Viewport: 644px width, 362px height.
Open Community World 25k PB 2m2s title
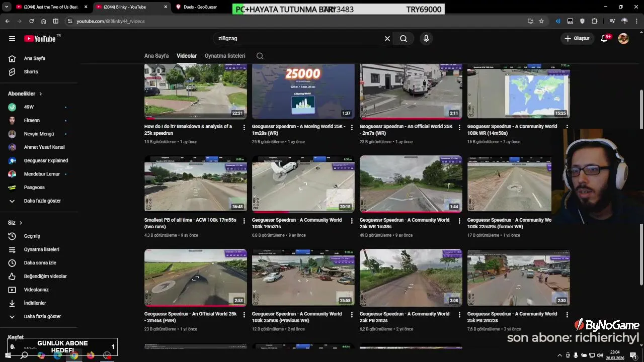[x=405, y=317]
